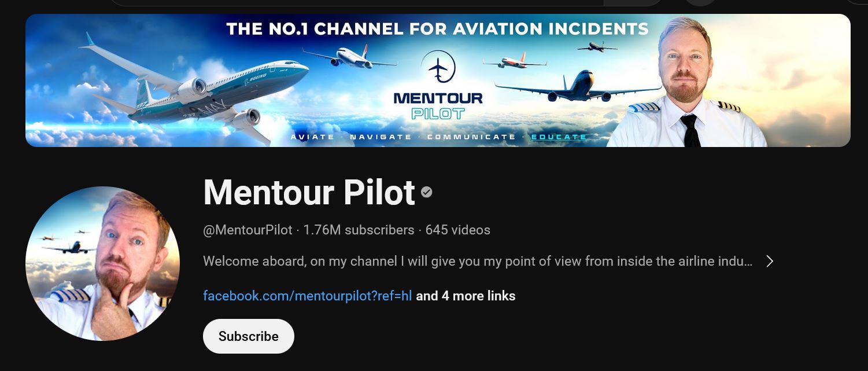Open the facebook.com/mentourpilot link
Viewport: 868px width, 371px height.
tap(307, 296)
